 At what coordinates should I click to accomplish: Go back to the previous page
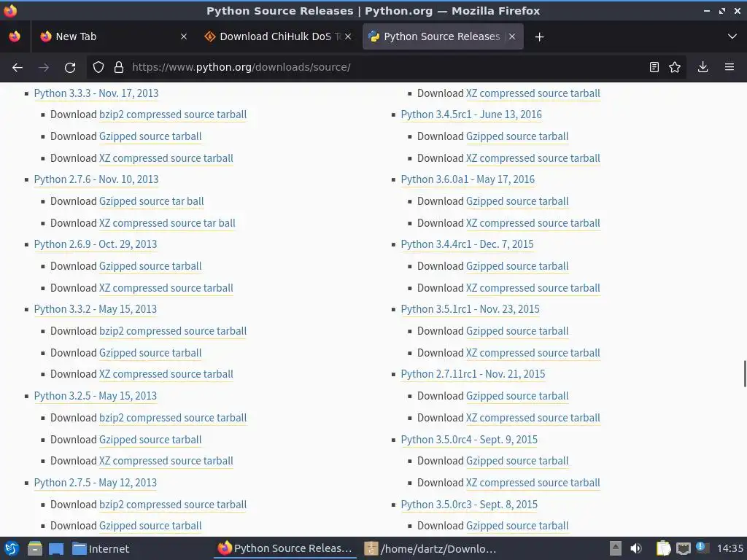click(18, 67)
